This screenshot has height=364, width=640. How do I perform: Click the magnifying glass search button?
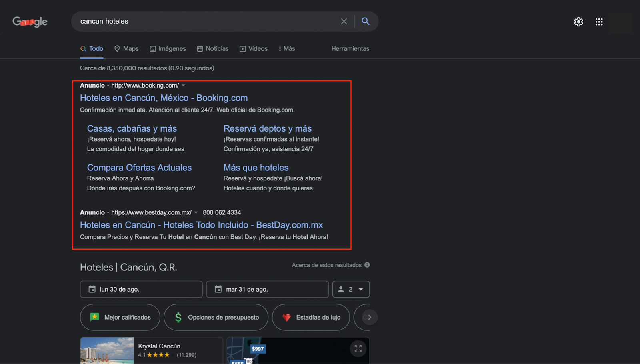(x=365, y=21)
